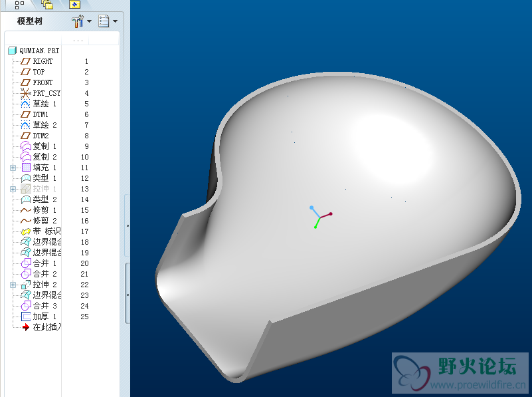Select the 填充 1 fill feature icon

pos(26,168)
